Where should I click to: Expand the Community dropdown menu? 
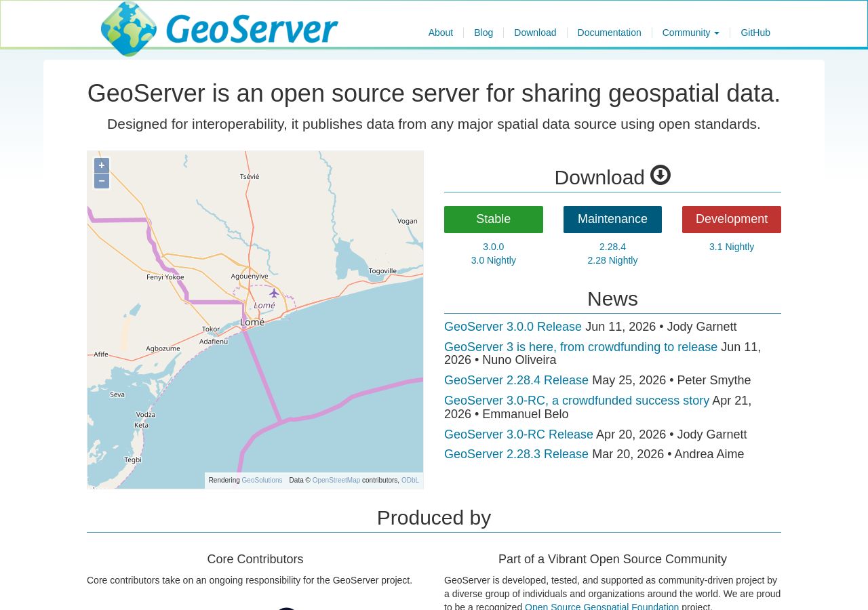click(690, 33)
